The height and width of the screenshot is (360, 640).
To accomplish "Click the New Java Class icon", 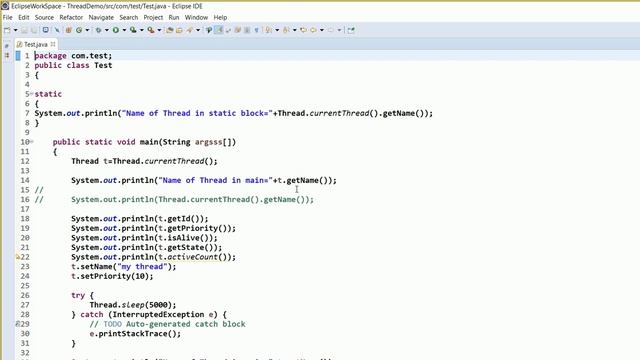I will (79, 30).
